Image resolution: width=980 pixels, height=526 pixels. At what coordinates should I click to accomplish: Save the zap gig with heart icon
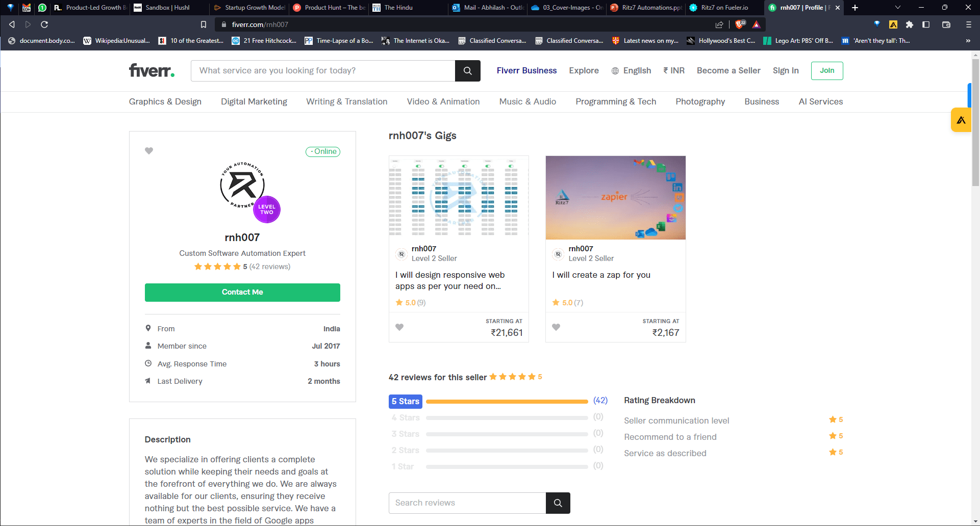pyautogui.click(x=556, y=327)
